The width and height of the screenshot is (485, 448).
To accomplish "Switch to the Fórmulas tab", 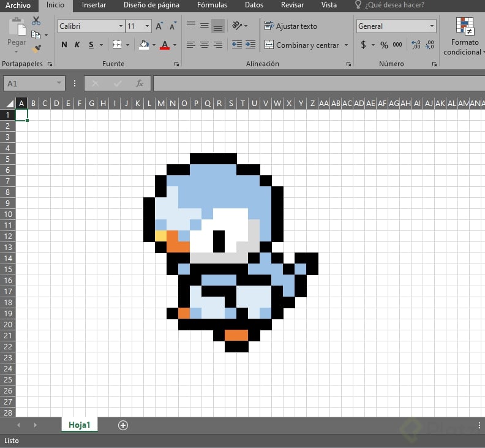I will [212, 5].
